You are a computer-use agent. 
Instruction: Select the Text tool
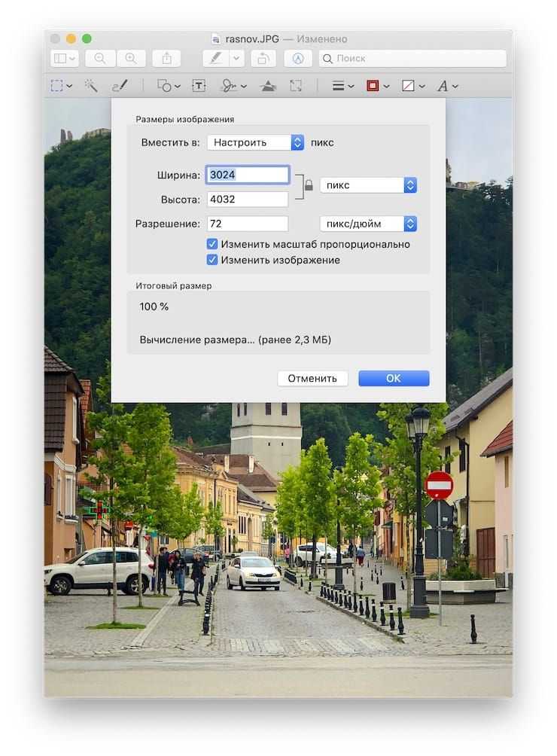point(199,86)
